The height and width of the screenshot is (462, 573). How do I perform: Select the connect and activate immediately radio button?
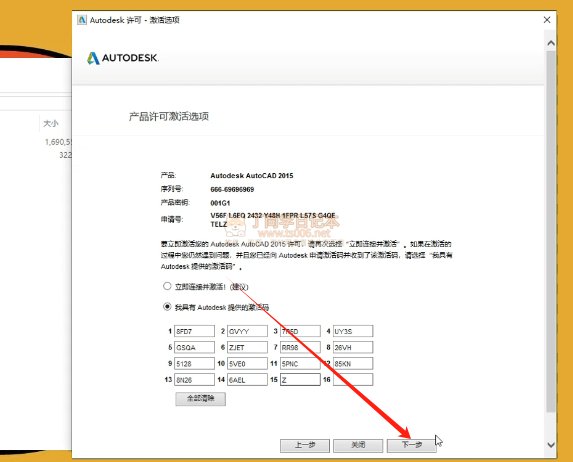coord(167,286)
